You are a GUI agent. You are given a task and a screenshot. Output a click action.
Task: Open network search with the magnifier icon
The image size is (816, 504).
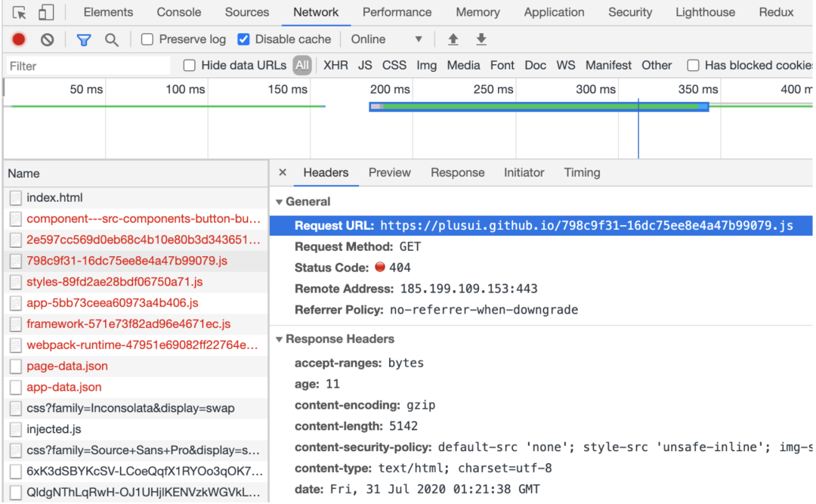point(111,39)
